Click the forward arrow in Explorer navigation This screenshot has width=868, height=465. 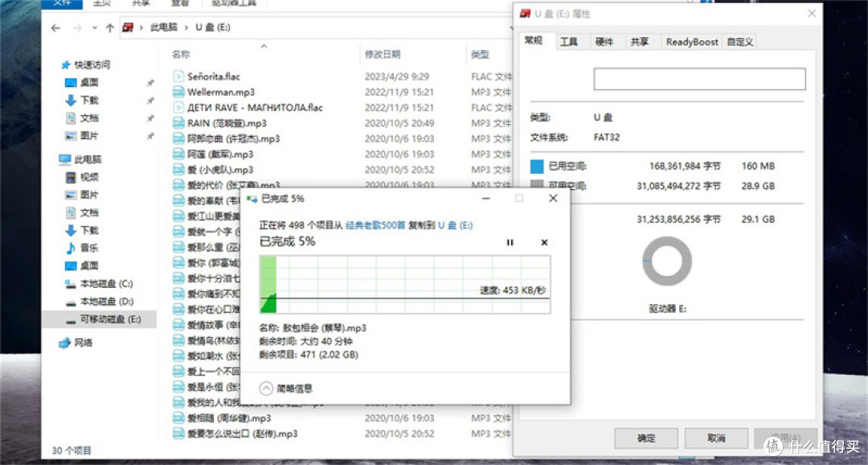(77, 27)
